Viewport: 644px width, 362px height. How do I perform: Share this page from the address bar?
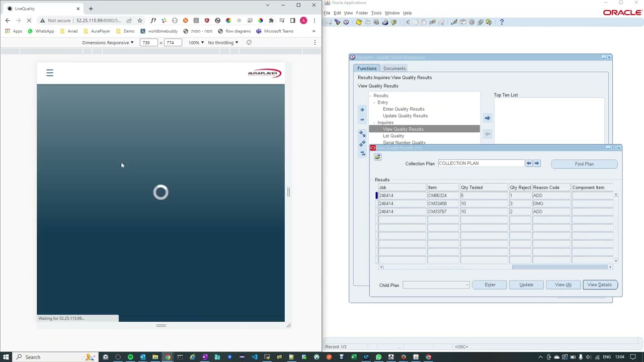click(x=129, y=21)
